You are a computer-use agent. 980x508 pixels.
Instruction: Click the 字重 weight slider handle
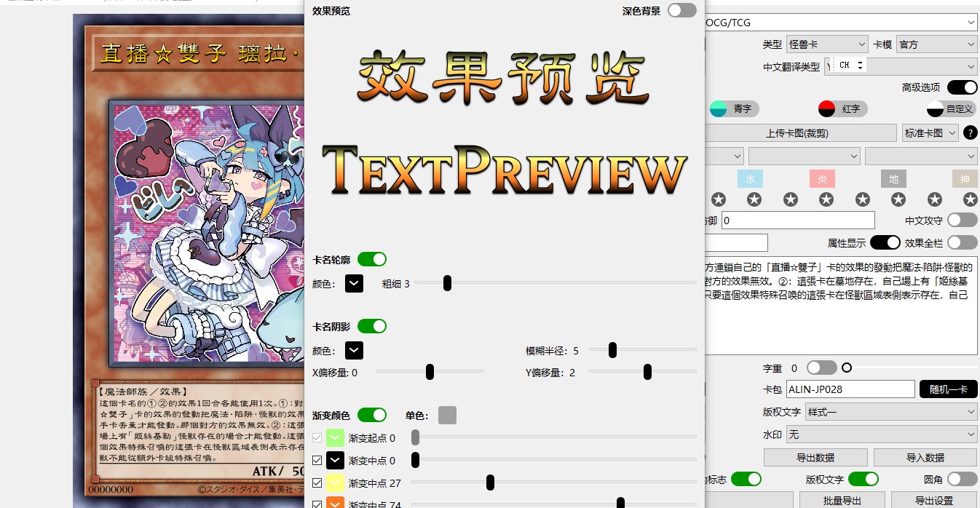pos(847,368)
